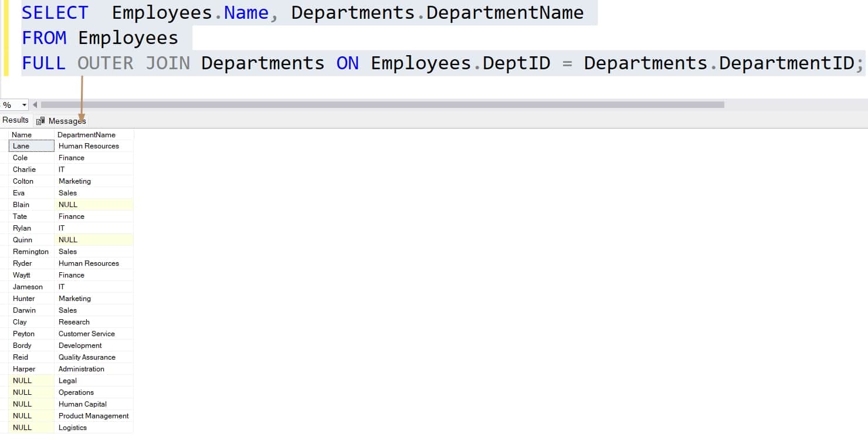868x440 pixels.
Task: Place the cursor on the SELECT keyword
Action: pos(55,12)
